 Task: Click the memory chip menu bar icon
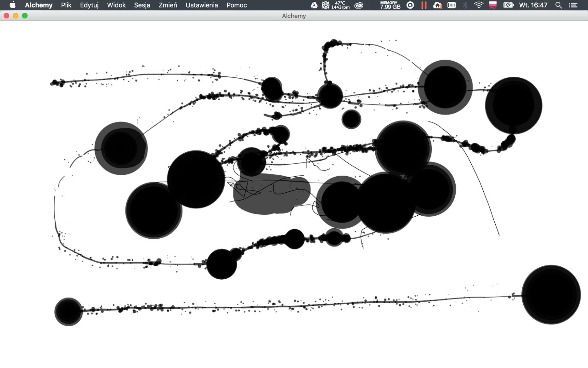tap(452, 5)
